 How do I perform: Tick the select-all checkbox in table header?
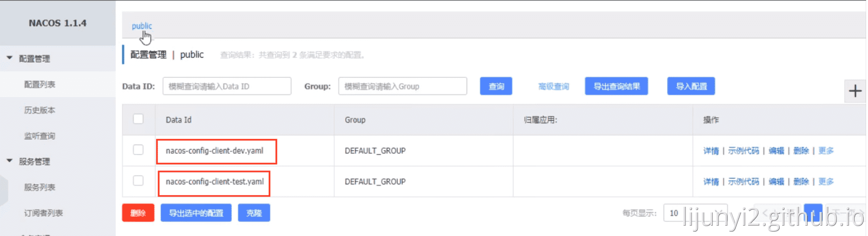tap(138, 119)
